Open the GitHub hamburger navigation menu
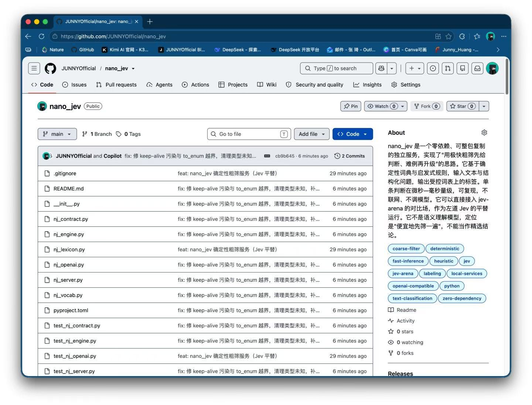The image size is (532, 405). click(34, 68)
